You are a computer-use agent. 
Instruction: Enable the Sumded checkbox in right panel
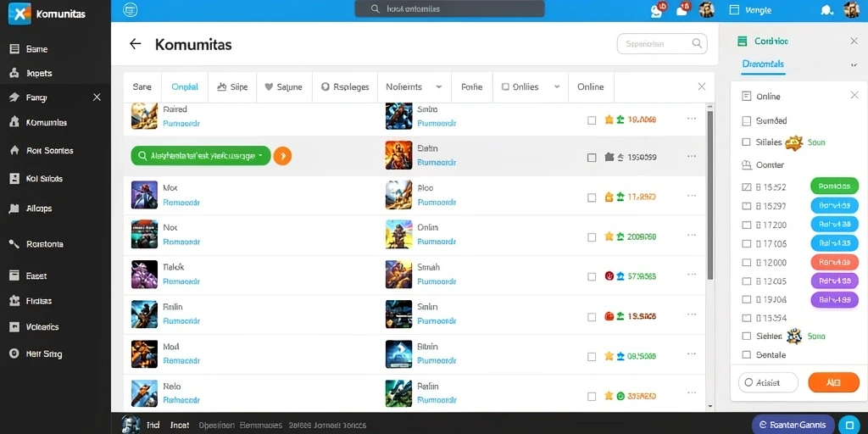[x=746, y=120]
